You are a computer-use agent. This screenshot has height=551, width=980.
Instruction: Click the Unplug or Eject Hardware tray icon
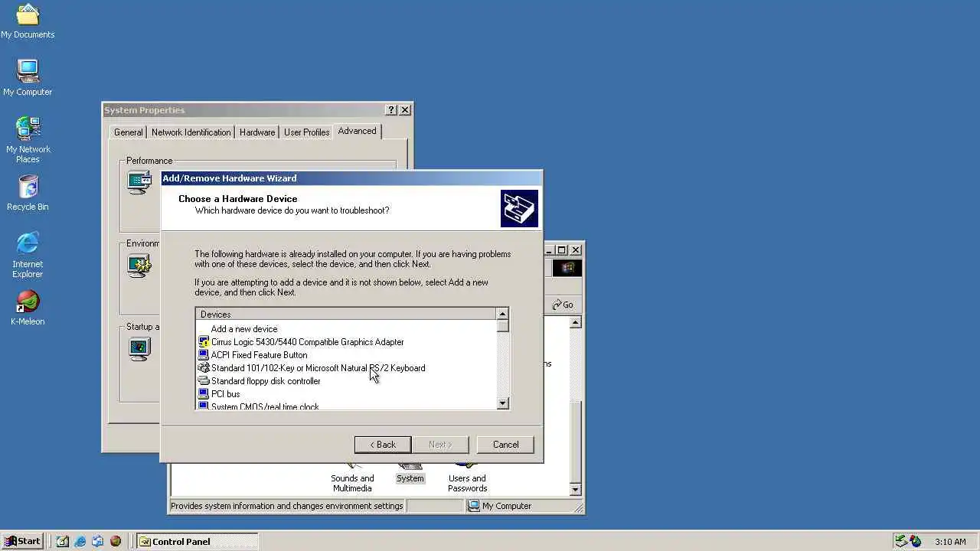click(901, 541)
